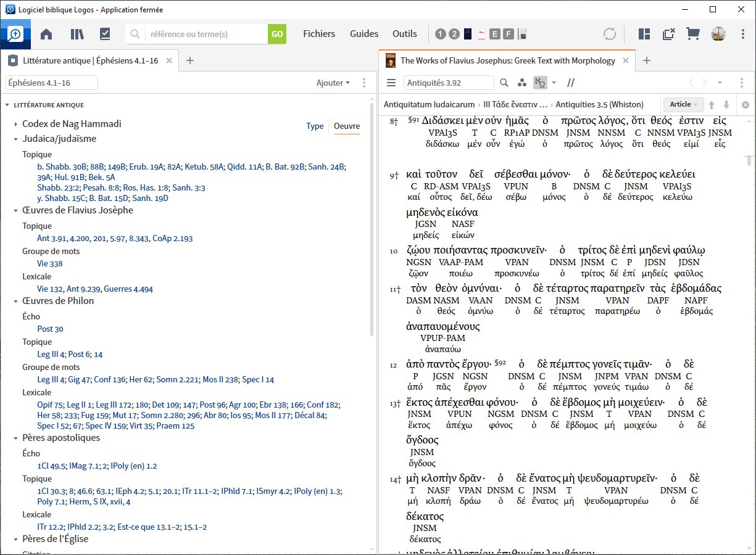Edit the Antiquités 3.92 reference box

pos(449,83)
